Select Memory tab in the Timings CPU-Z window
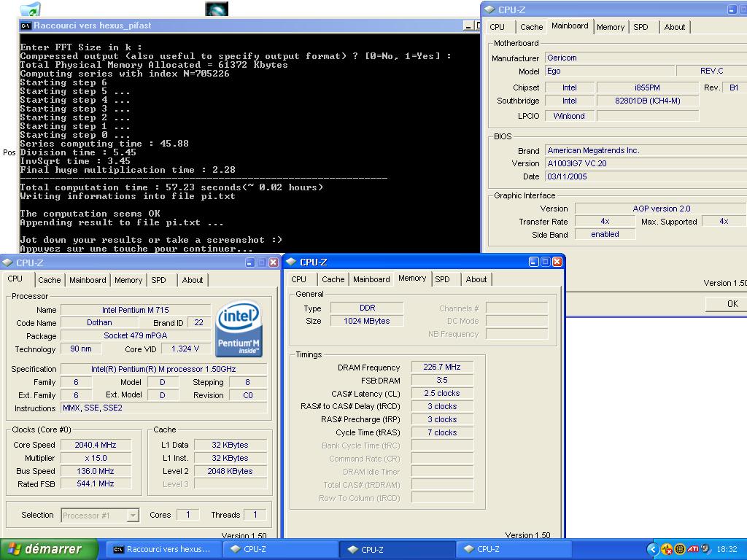Screen dimensions: 747x560 pyautogui.click(x=412, y=278)
